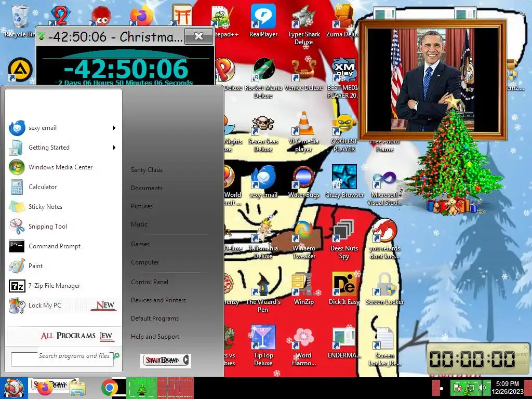Open Santy Claus user folder link
This screenshot has width=532, height=399.
147,170
